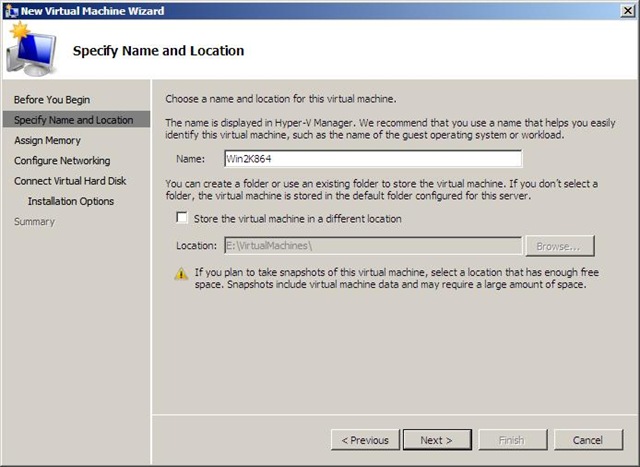The width and height of the screenshot is (640, 467).
Task: Open the Configure Networking step
Action: pyautogui.click(x=62, y=161)
